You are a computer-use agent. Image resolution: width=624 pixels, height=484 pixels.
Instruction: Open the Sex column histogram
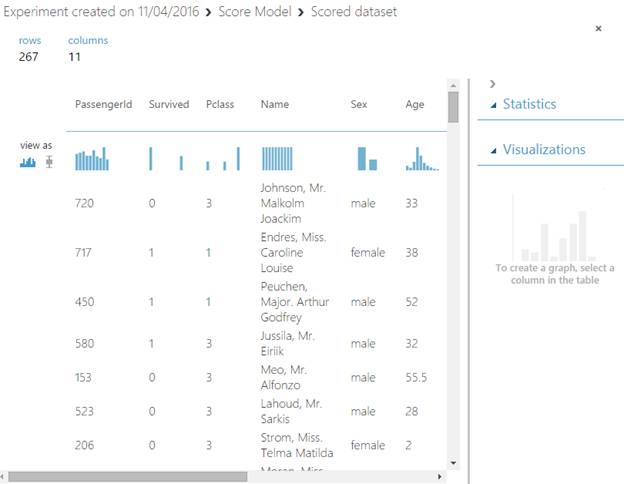[x=367, y=159]
